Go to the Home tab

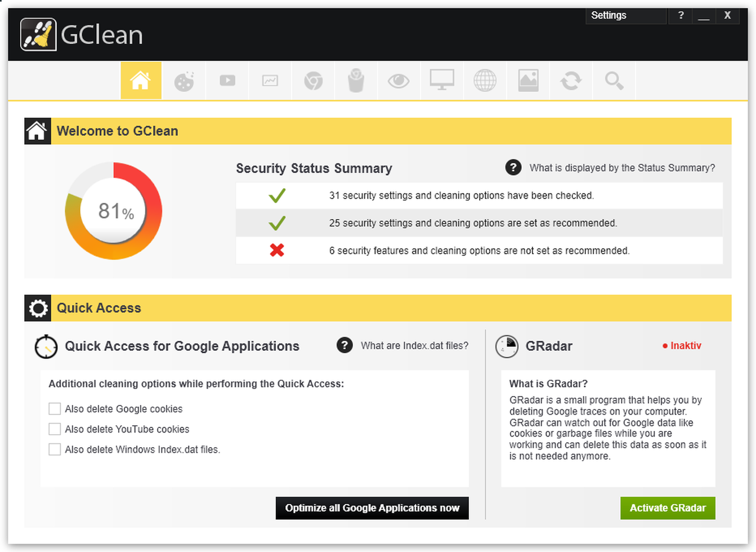pos(141,81)
